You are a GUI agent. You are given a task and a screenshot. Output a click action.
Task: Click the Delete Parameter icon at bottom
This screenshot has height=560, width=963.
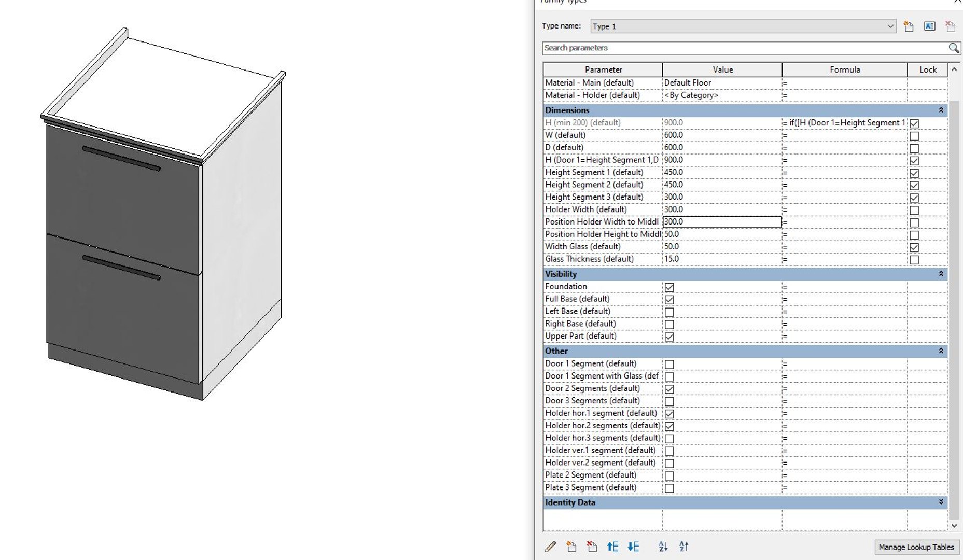(x=592, y=547)
